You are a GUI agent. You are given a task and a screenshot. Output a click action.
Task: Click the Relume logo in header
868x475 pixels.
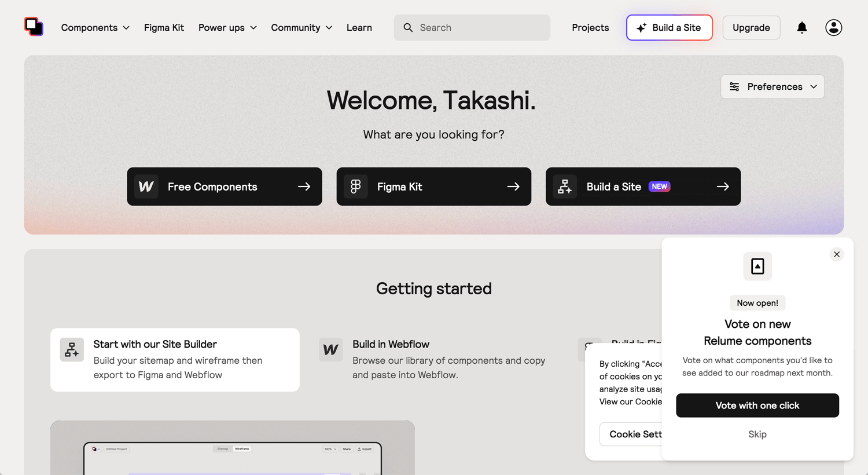[34, 27]
